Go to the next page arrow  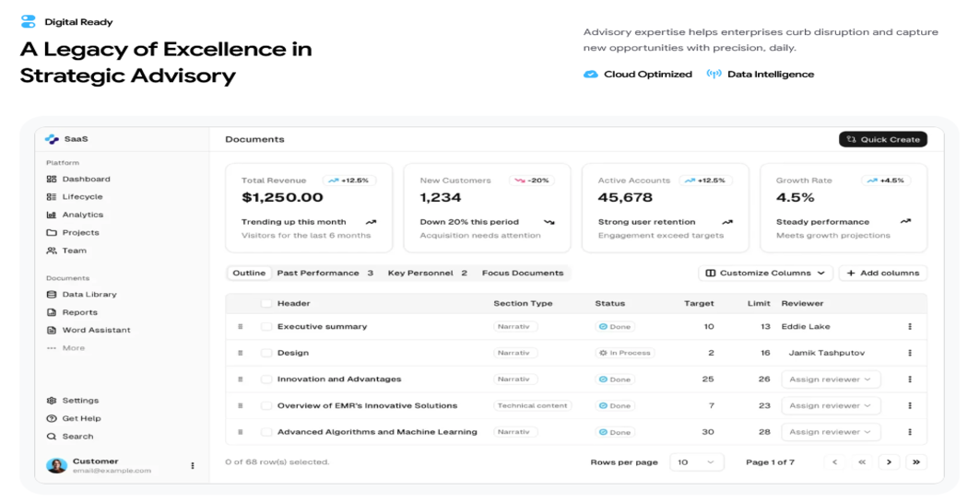[888, 462]
